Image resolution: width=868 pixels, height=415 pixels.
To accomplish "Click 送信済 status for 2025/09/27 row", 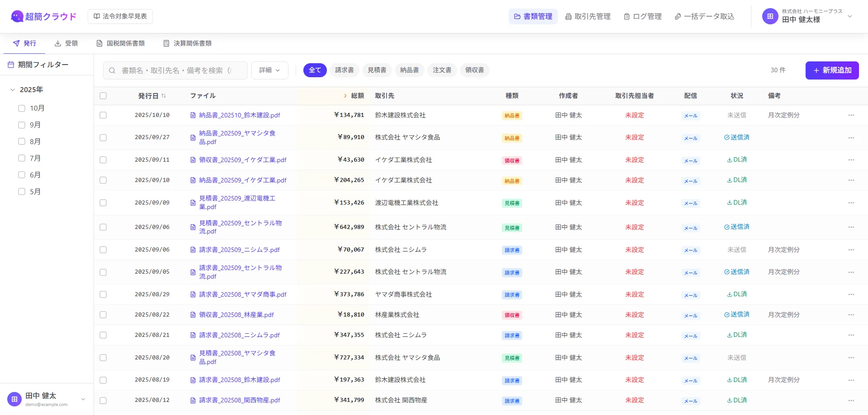I will coord(737,137).
